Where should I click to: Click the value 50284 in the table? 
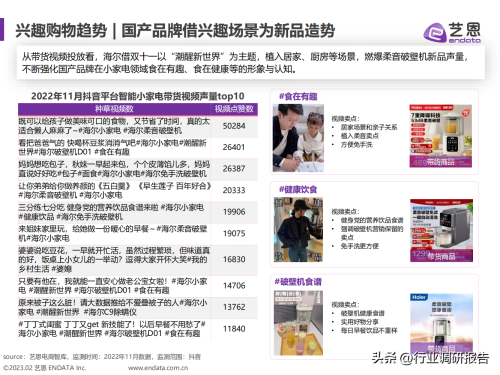234,126
